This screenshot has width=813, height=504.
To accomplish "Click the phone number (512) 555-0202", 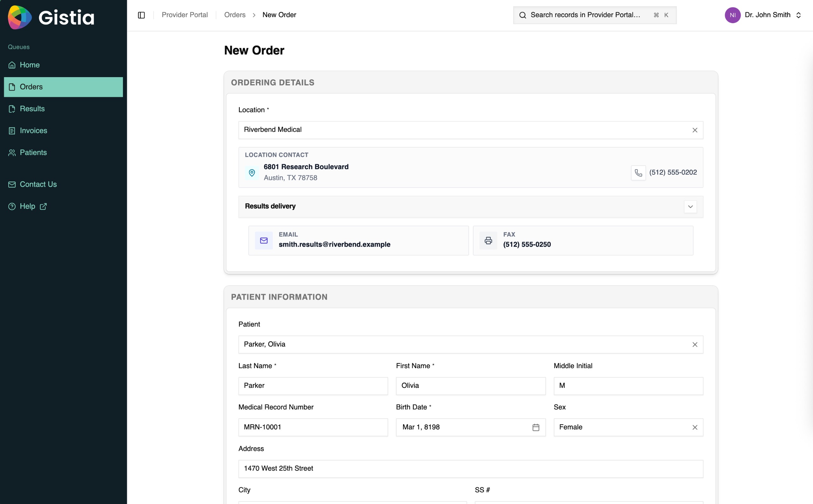I will 673,173.
